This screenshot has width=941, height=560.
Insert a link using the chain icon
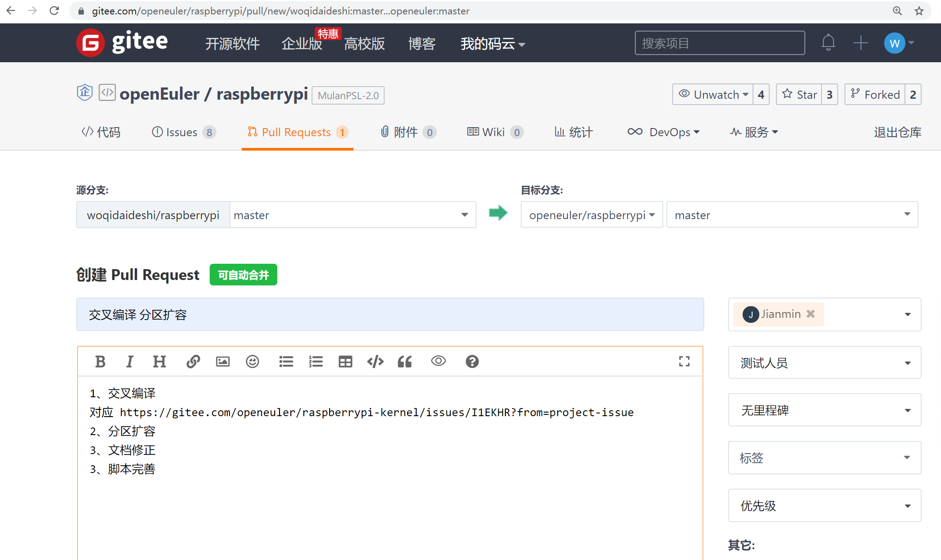pos(193,362)
